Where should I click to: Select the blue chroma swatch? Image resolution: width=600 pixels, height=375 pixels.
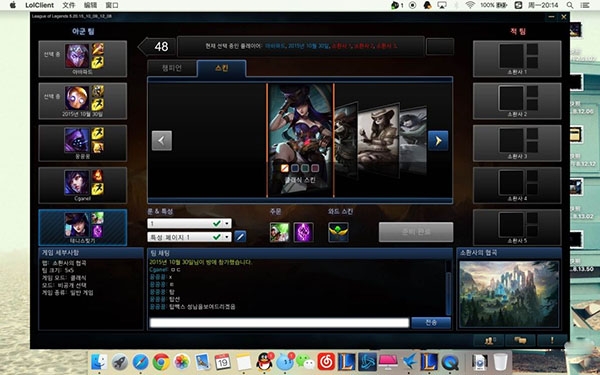click(x=295, y=168)
